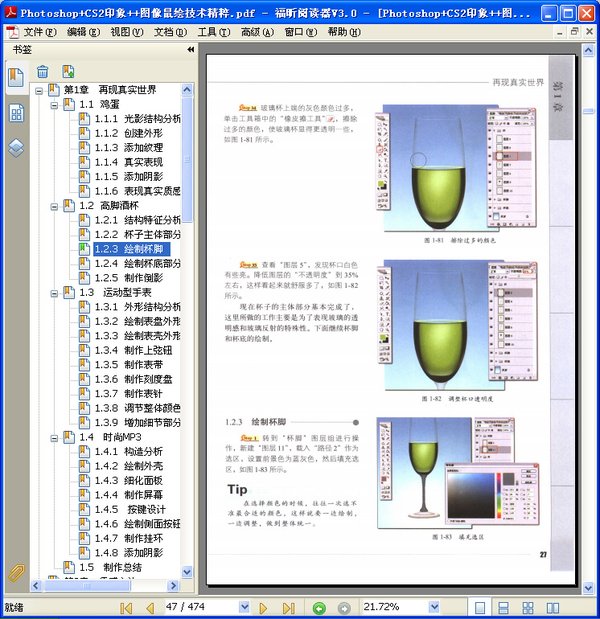The height and width of the screenshot is (619, 600).
Task: Select bookmark 1.1.3 添加纹理
Action: 129,148
